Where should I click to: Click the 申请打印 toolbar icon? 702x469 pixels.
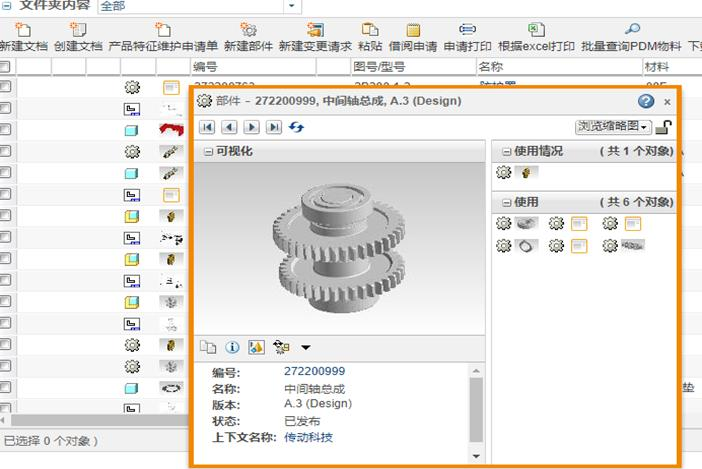pyautogui.click(x=467, y=30)
